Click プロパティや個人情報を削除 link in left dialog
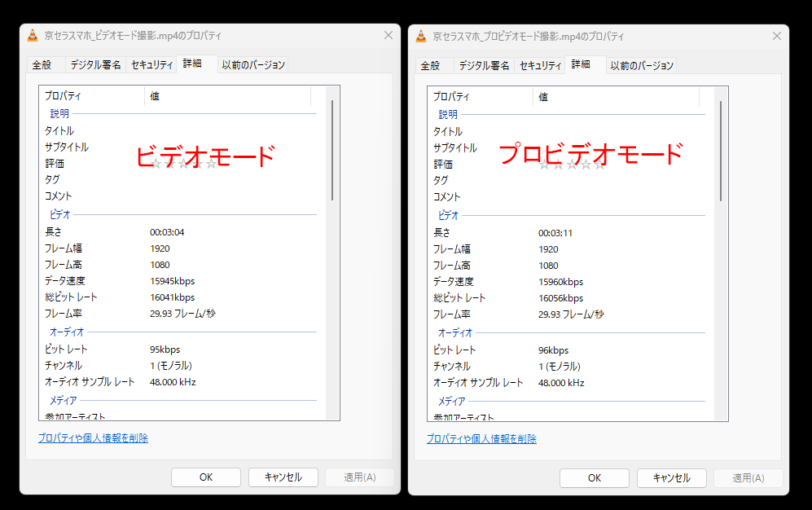Viewport: 812px width, 510px height. click(93, 438)
